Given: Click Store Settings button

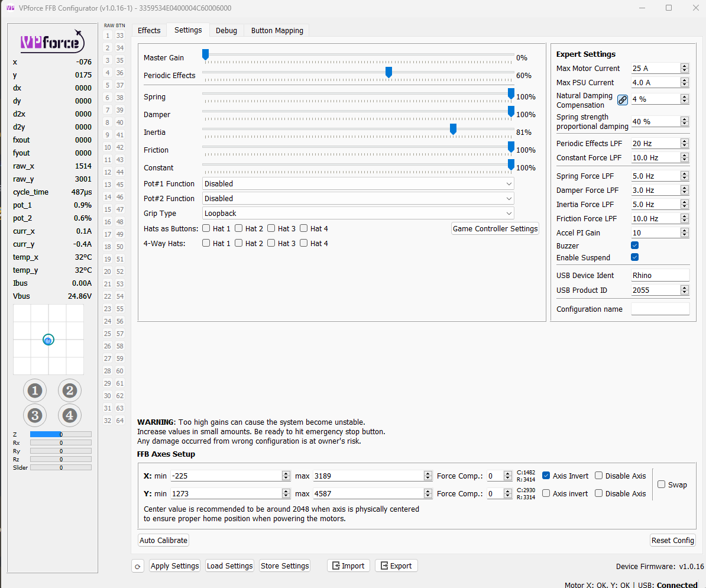Looking at the screenshot, I should pos(284,566).
